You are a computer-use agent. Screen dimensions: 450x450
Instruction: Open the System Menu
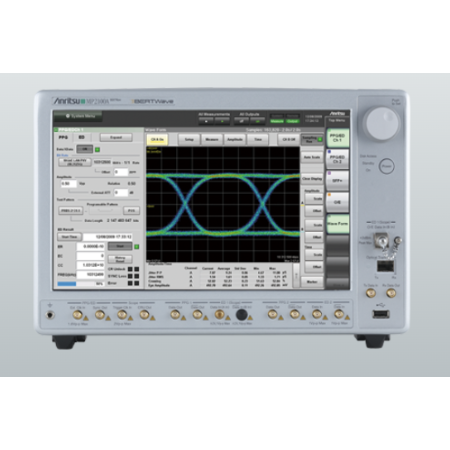click(x=78, y=116)
